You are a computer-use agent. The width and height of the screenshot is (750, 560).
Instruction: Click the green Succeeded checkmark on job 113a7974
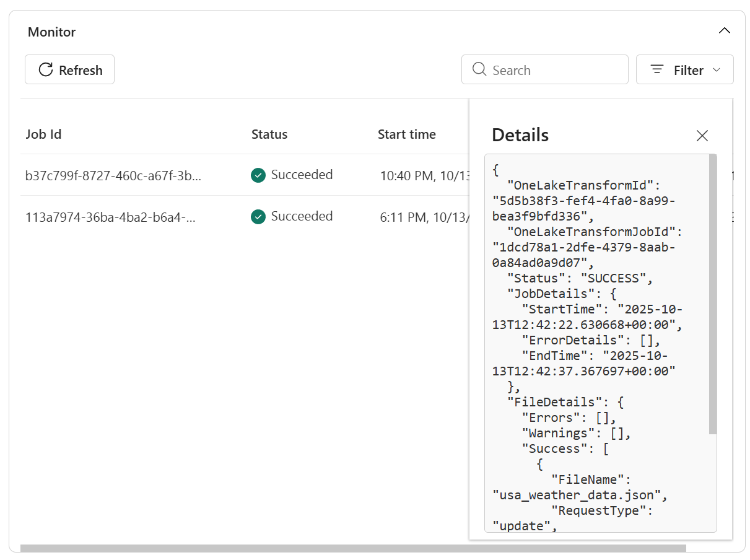[258, 217]
